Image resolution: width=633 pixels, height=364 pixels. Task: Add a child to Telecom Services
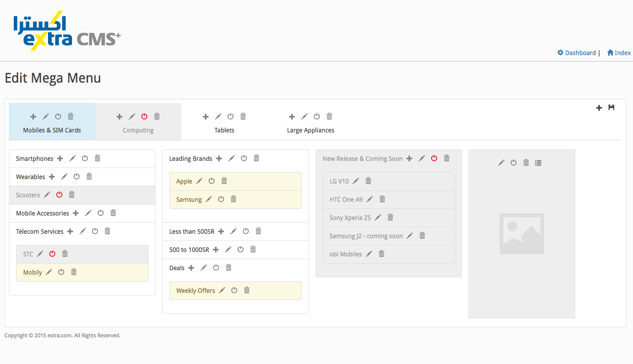pyautogui.click(x=70, y=231)
